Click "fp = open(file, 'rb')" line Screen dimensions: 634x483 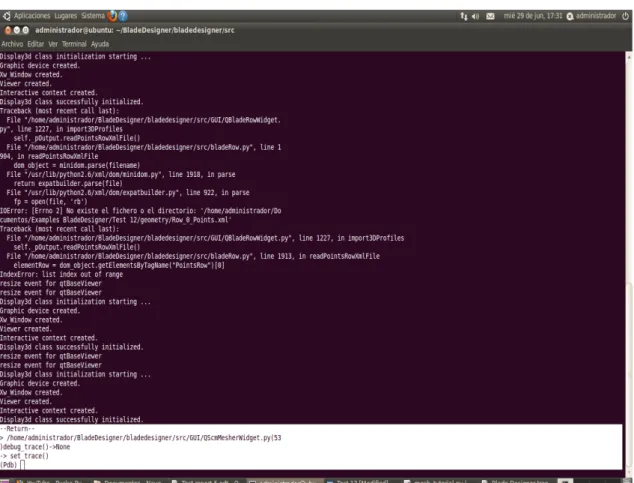coord(51,202)
